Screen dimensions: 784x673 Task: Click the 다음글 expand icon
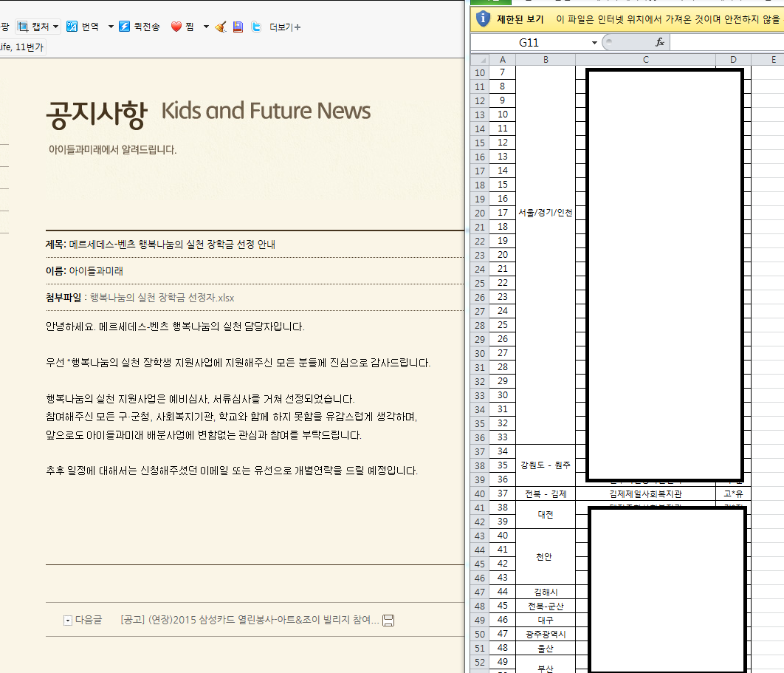point(67,621)
